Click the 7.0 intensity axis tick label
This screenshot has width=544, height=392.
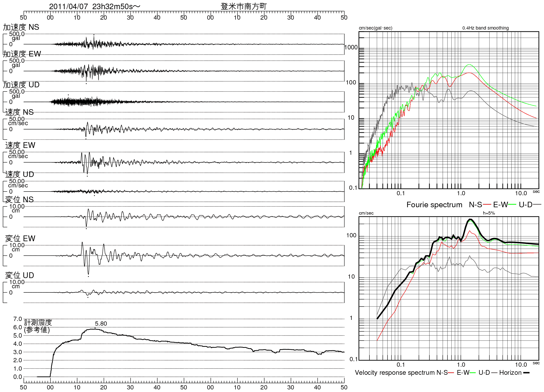[18, 319]
